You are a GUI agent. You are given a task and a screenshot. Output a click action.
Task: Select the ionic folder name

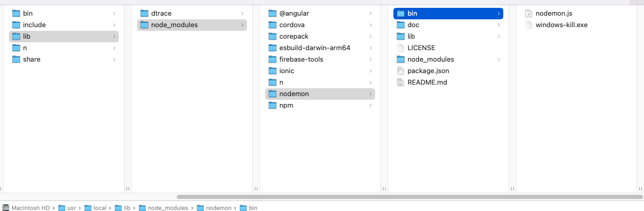click(286, 71)
